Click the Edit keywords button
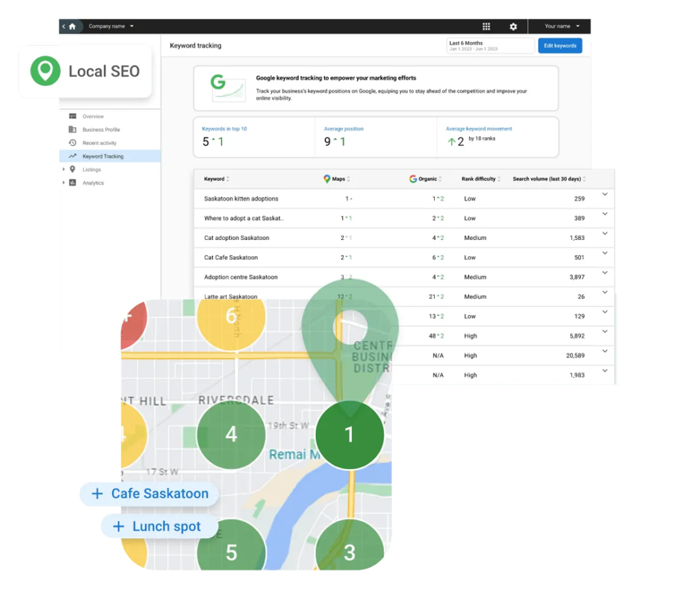 click(x=560, y=46)
